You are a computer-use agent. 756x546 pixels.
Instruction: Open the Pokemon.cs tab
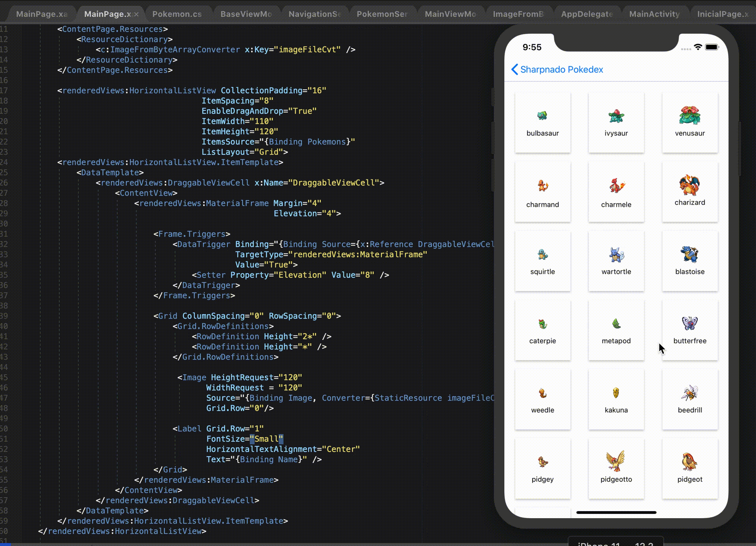[x=177, y=14]
